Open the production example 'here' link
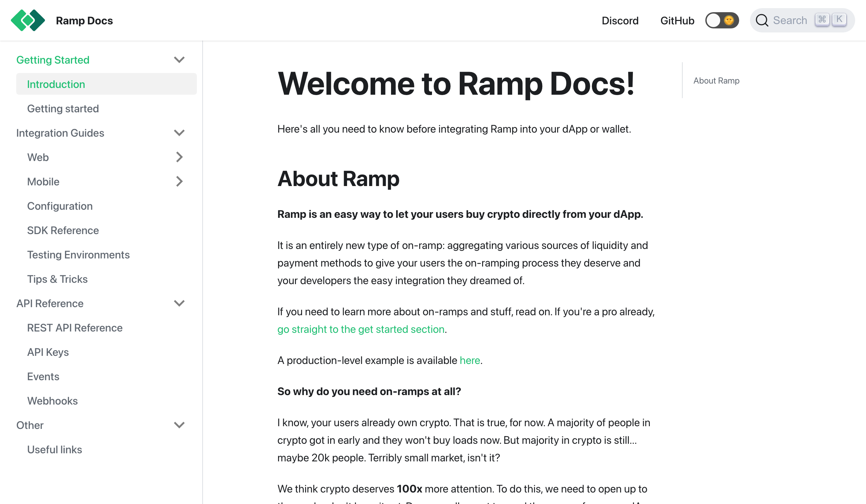866x504 pixels. (x=470, y=360)
